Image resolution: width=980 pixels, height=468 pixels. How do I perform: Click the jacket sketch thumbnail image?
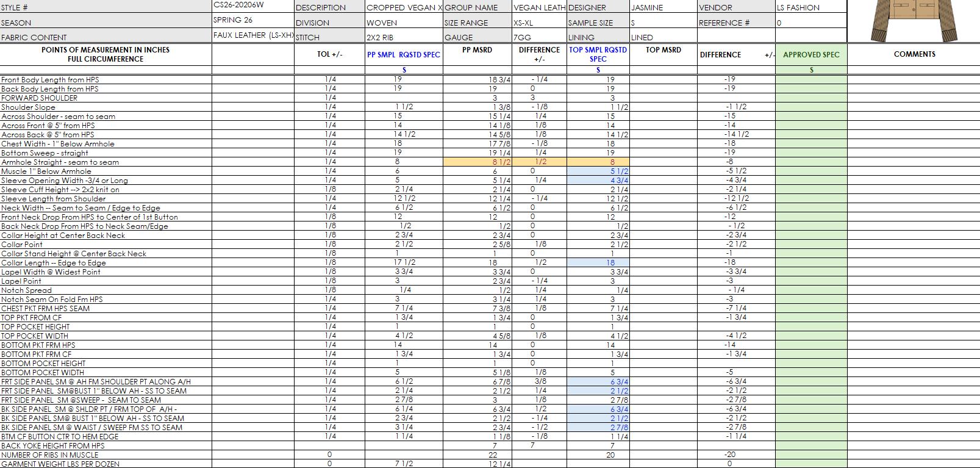914,21
